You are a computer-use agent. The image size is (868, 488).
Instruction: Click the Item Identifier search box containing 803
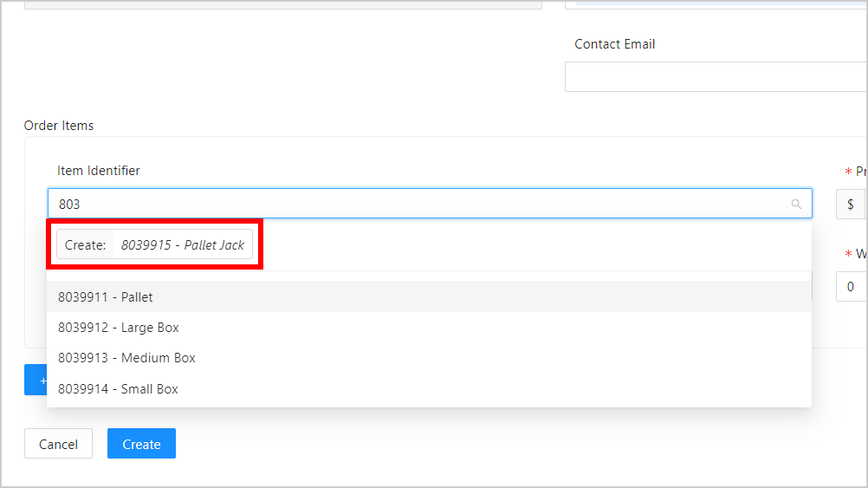416,205
